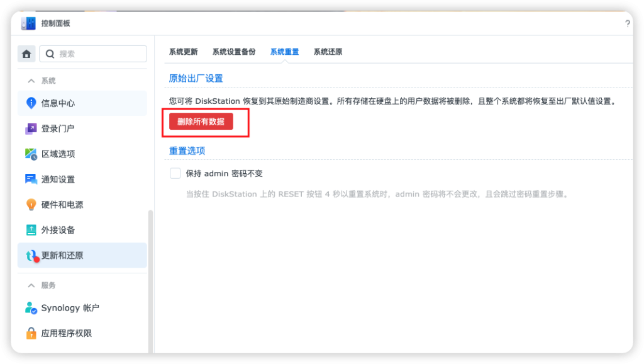Viewport: 644px width, 364px height.
Task: Click the 重置选项 section heading
Action: point(187,151)
